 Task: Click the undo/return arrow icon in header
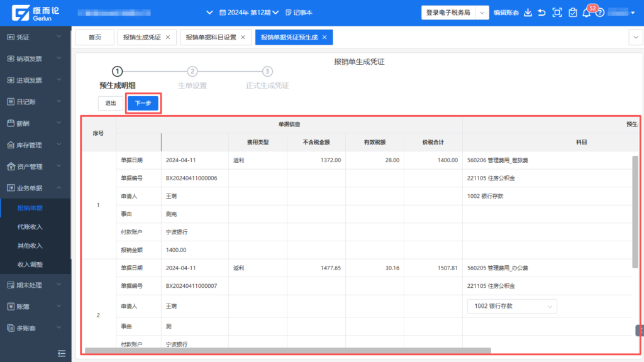tap(541, 13)
